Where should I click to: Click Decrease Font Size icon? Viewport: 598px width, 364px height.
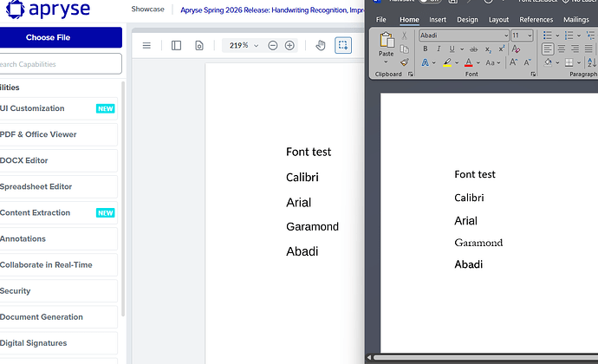tap(528, 62)
